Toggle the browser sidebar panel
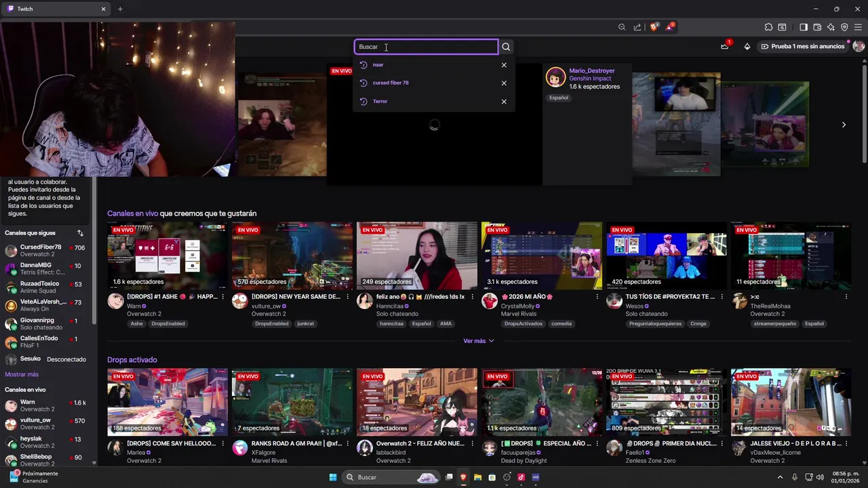 click(x=804, y=27)
